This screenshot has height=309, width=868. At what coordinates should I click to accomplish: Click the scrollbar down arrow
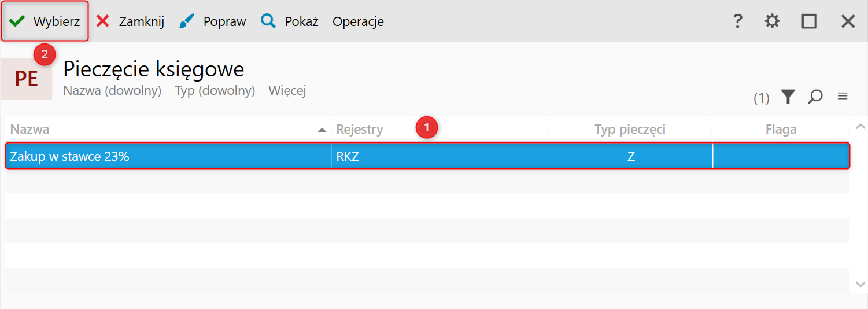tap(860, 284)
